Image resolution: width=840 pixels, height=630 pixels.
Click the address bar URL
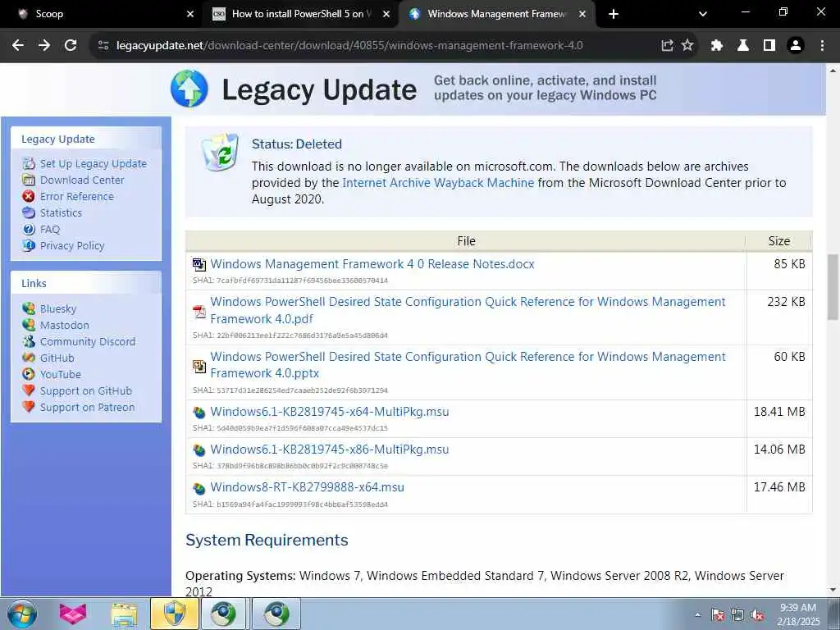coord(349,46)
